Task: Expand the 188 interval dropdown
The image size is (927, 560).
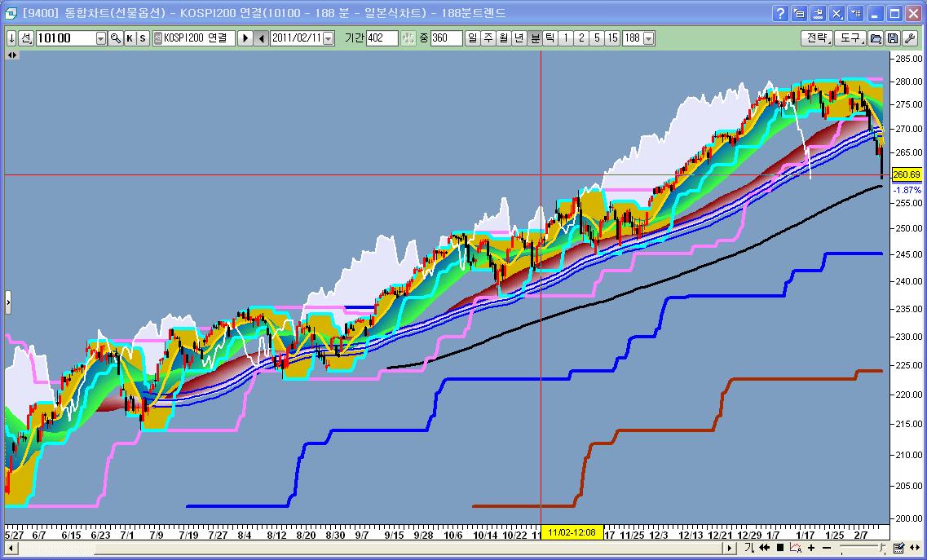Action: click(x=649, y=38)
